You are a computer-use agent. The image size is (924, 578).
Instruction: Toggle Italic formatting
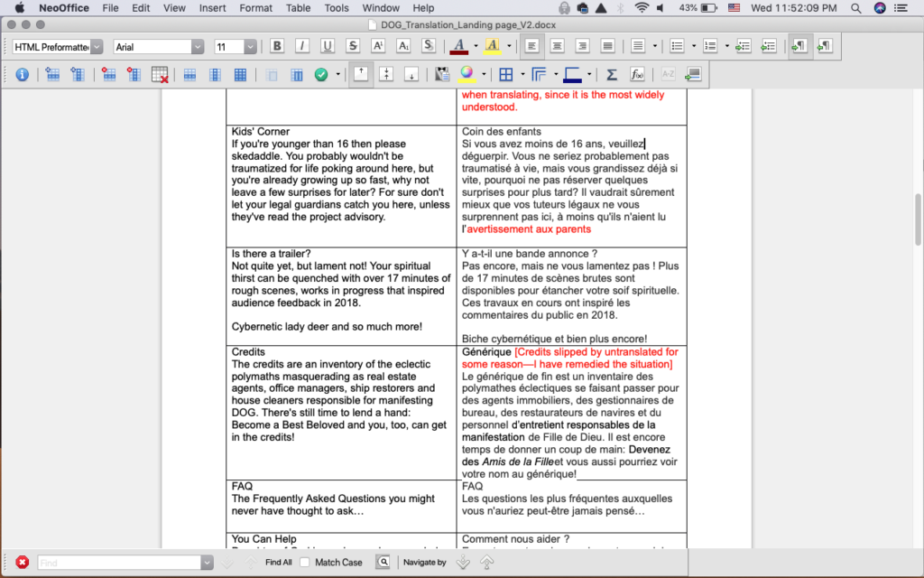(302, 46)
